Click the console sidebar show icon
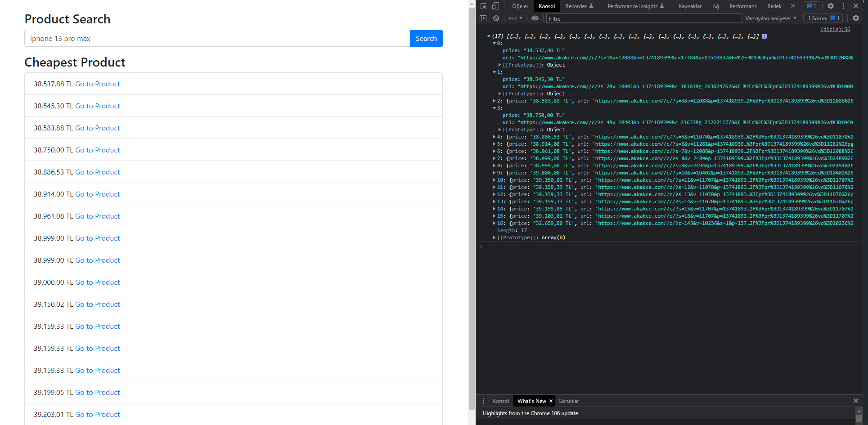 (x=483, y=18)
